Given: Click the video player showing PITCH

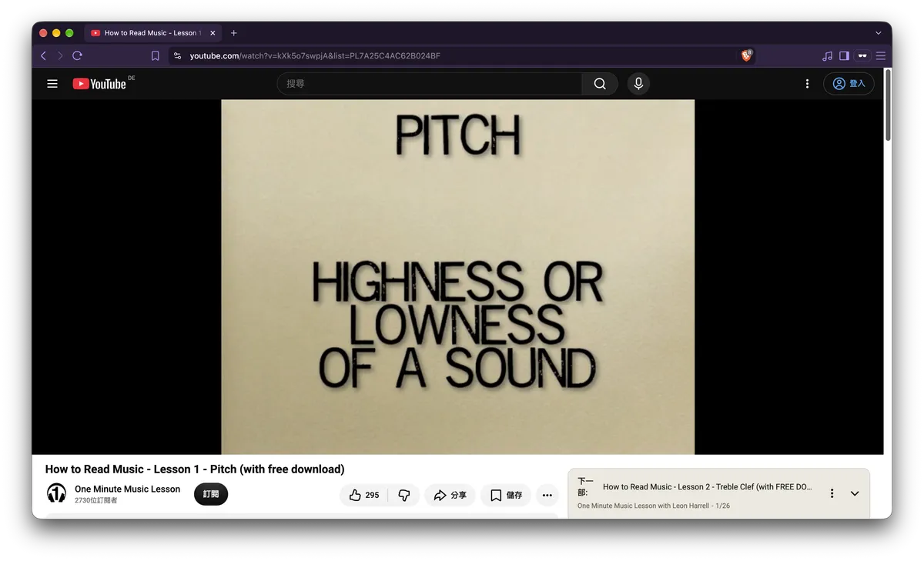Looking at the screenshot, I should click(x=457, y=277).
